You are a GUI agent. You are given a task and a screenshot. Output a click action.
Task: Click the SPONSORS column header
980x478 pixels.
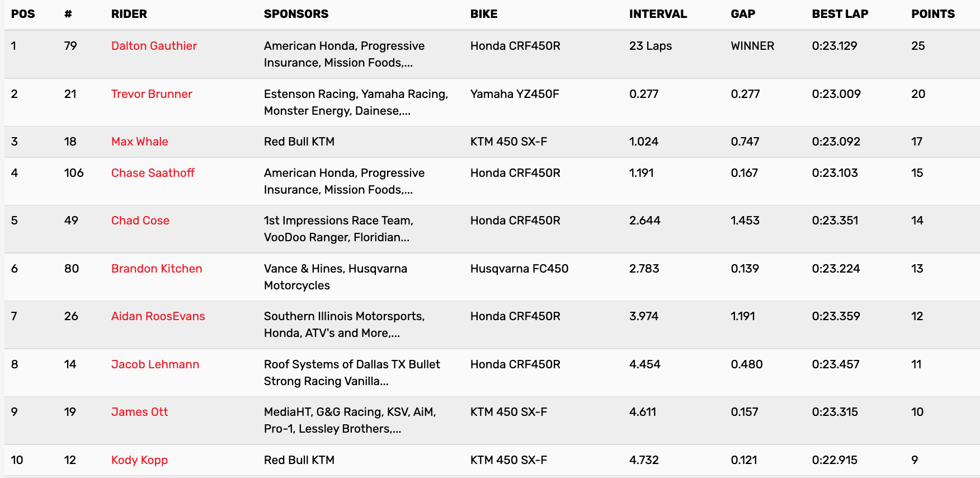[x=296, y=14]
